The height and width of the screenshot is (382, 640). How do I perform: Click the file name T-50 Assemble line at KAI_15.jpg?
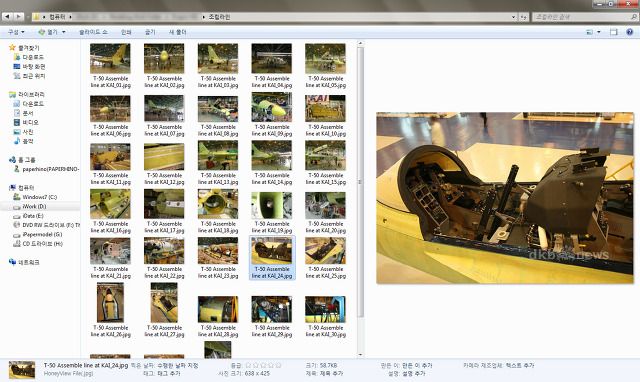point(326,179)
